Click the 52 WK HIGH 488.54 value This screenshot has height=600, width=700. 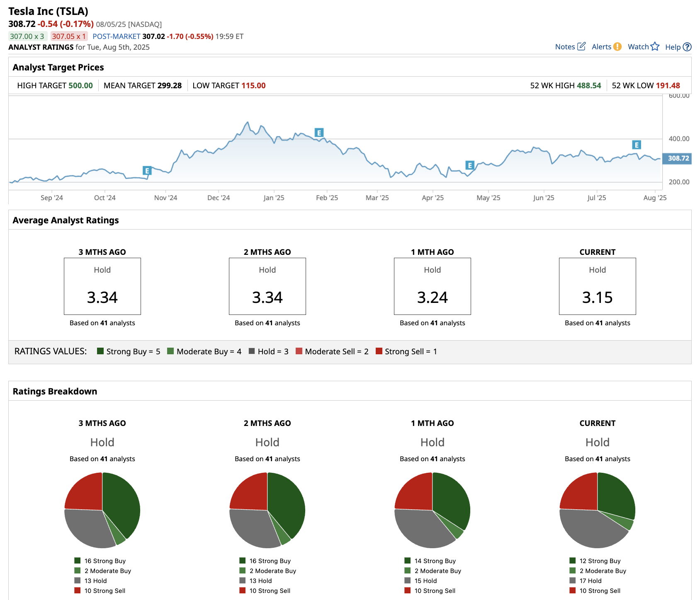(x=589, y=85)
